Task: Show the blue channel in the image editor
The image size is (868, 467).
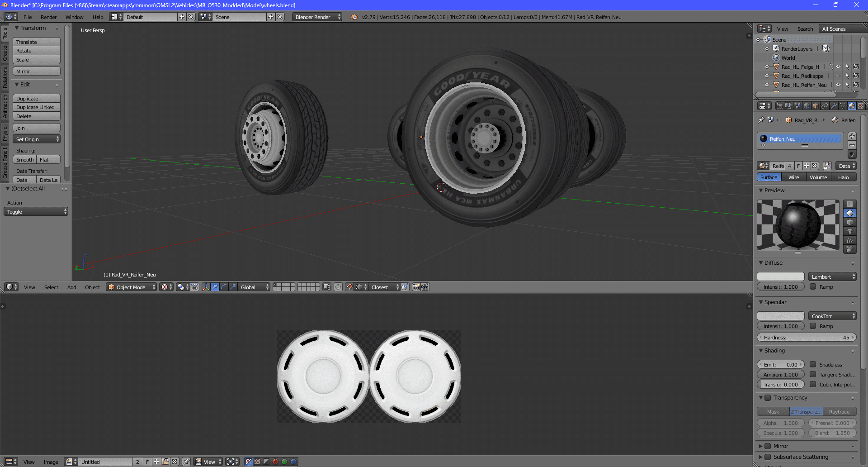Action: [293, 462]
